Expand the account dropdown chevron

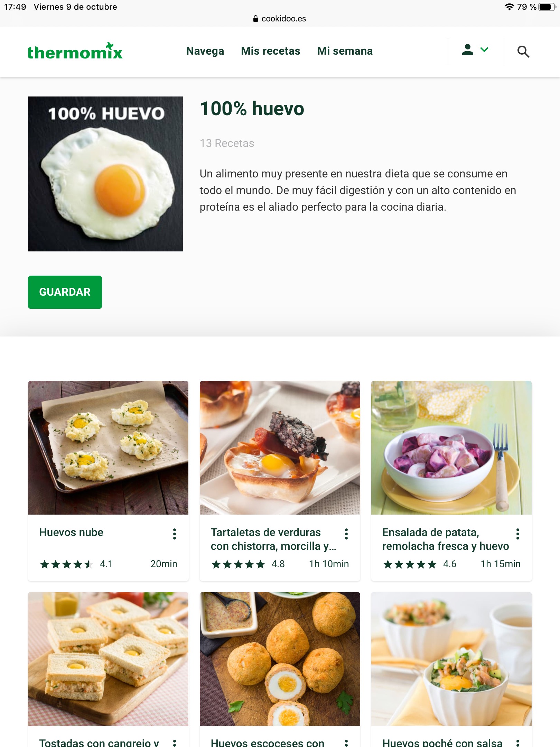coord(484,50)
